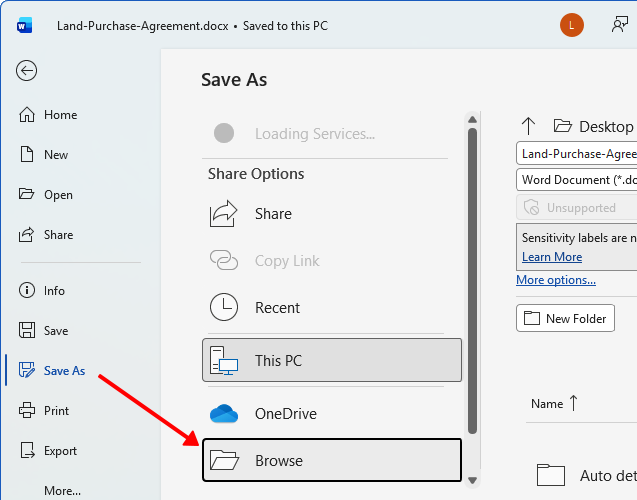
Task: Click the New blank page icon
Action: pos(27,154)
